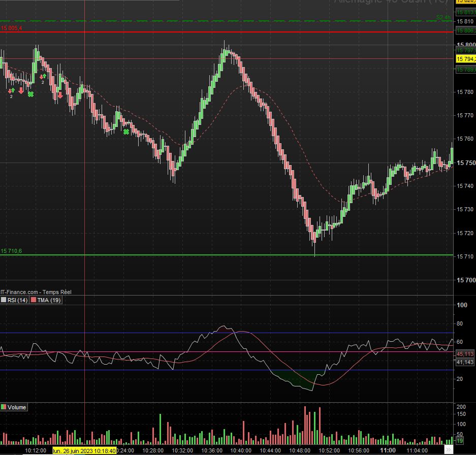This screenshot has height=455, width=476.
Task: Click the 15 780 price axis label
Action: pyautogui.click(x=465, y=92)
